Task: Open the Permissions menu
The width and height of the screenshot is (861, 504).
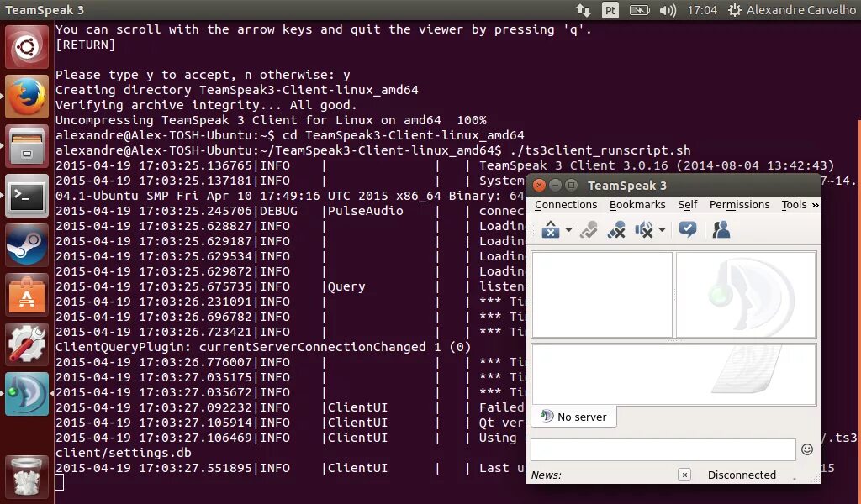Action: pos(740,205)
